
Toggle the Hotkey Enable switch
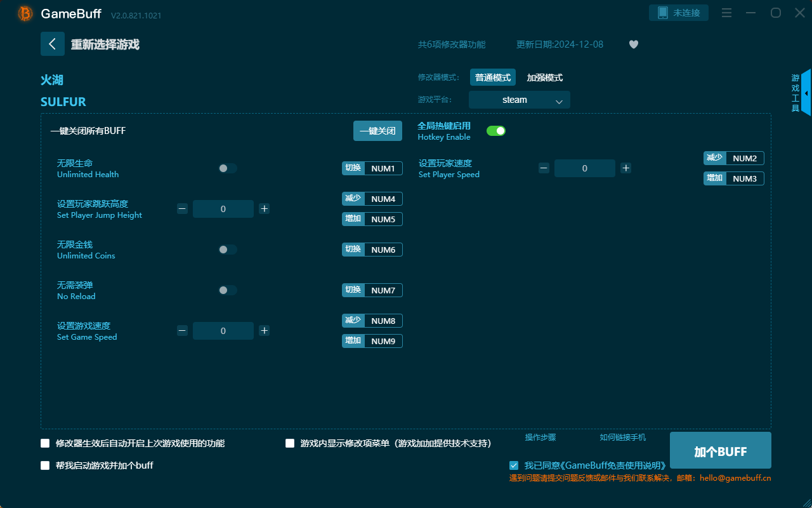[x=495, y=130]
